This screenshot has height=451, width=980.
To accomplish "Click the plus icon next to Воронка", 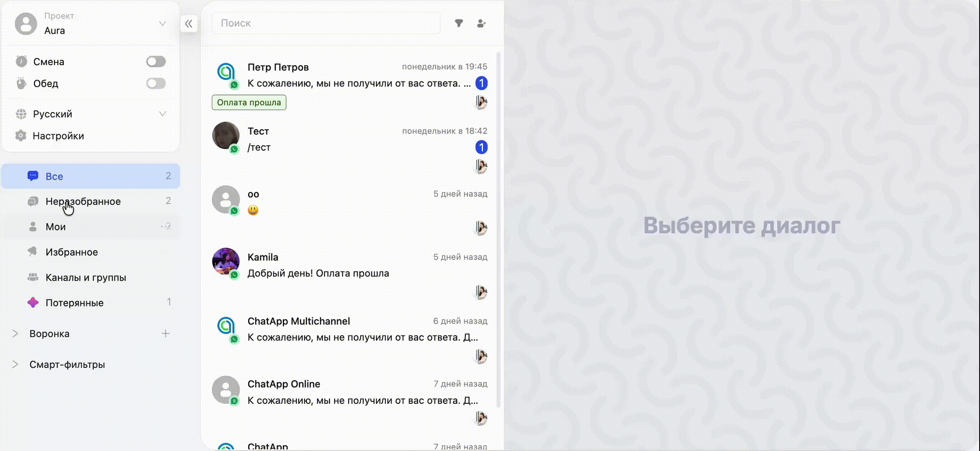I will point(165,333).
